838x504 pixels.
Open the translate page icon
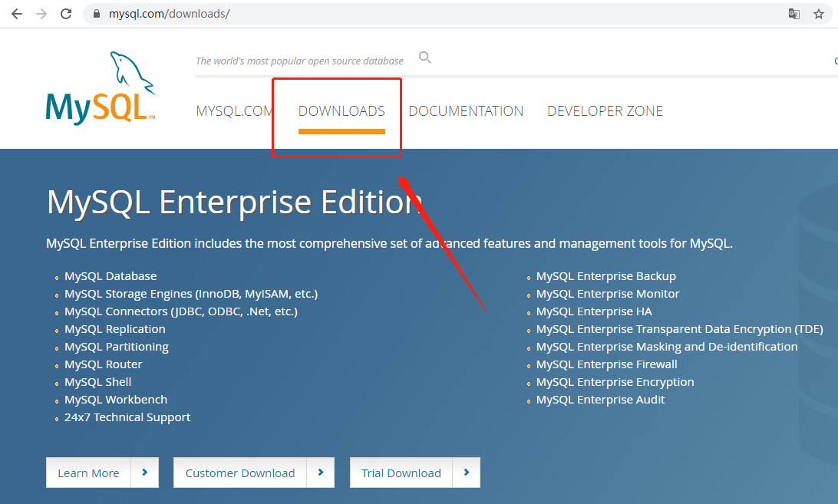pyautogui.click(x=794, y=14)
